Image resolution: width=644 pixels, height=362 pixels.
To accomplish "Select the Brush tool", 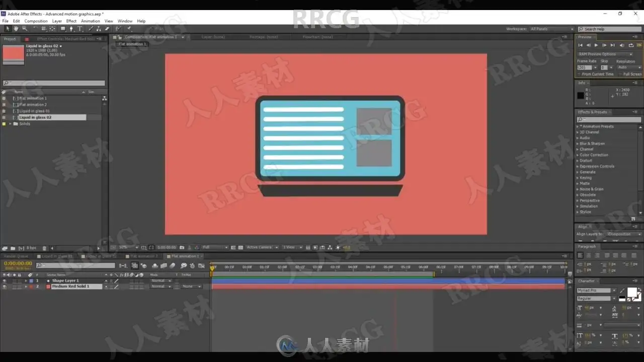I will (x=91, y=29).
